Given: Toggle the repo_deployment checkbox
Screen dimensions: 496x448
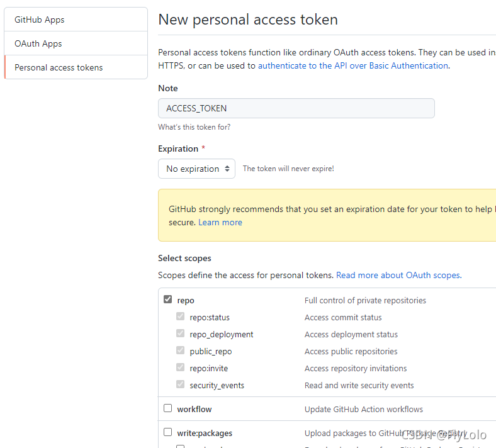Looking at the screenshot, I should [181, 334].
